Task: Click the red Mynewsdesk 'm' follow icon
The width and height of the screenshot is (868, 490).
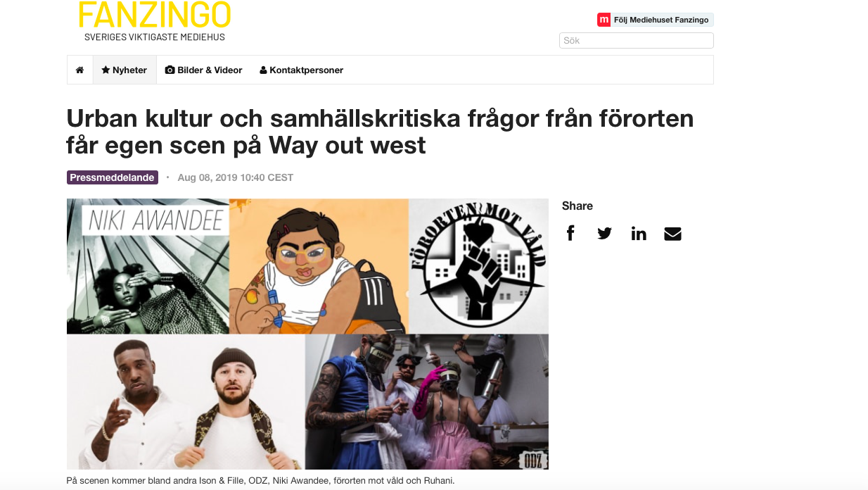Action: [604, 20]
